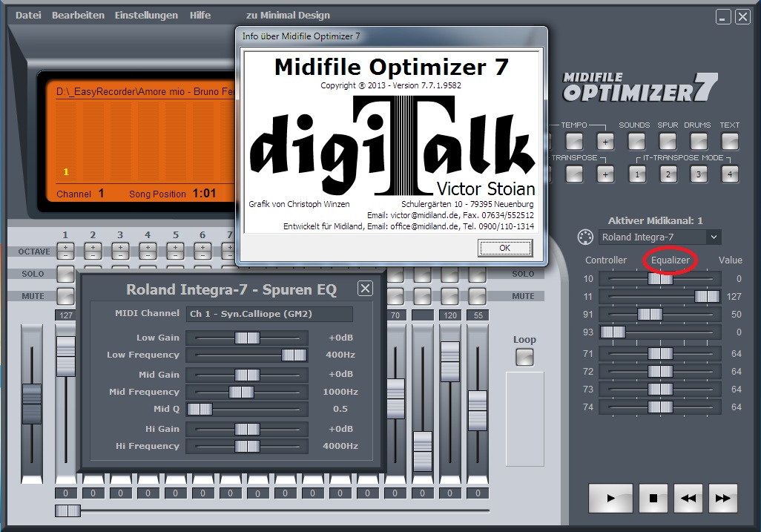
Task: Click controller 74 slider handle
Action: point(660,407)
